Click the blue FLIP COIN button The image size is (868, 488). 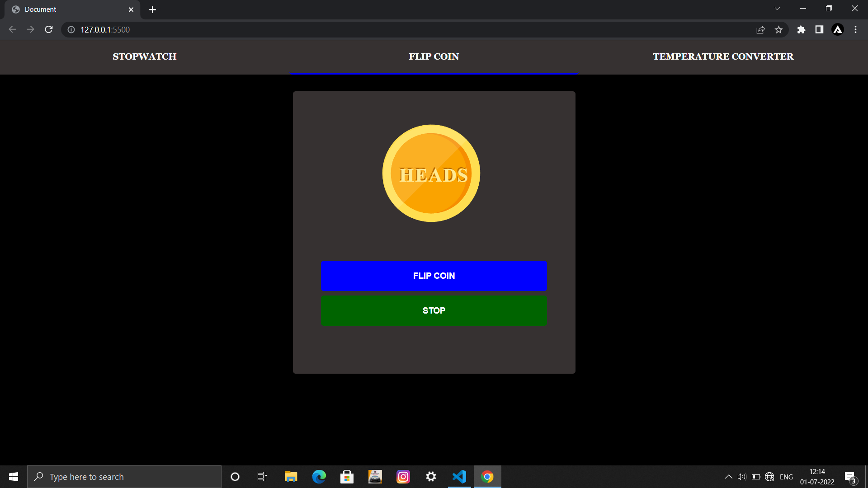point(434,276)
